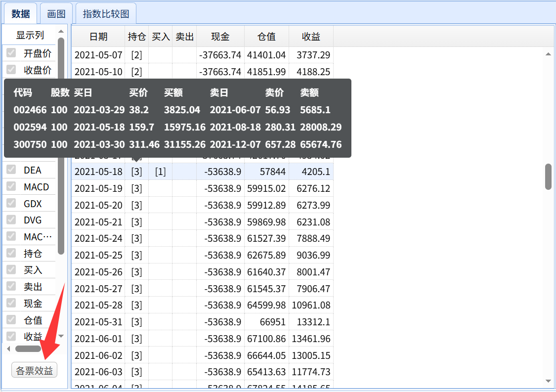Switch to the 画图 tab

coord(56,14)
